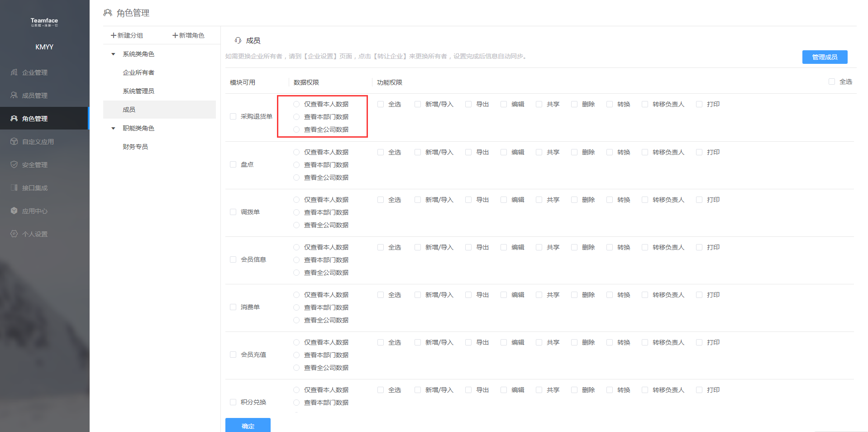
Task: Click the 成员管理 sidebar icon
Action: coord(14,96)
